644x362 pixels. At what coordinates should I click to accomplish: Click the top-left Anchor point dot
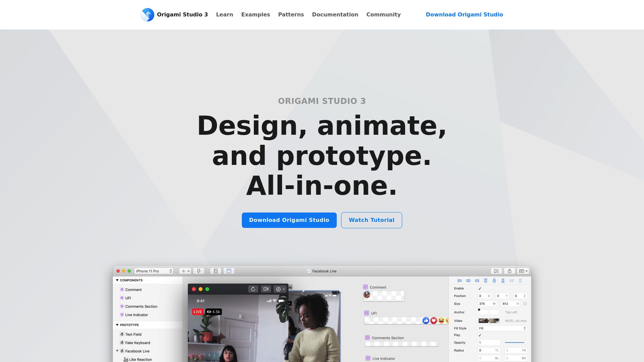tap(479, 310)
